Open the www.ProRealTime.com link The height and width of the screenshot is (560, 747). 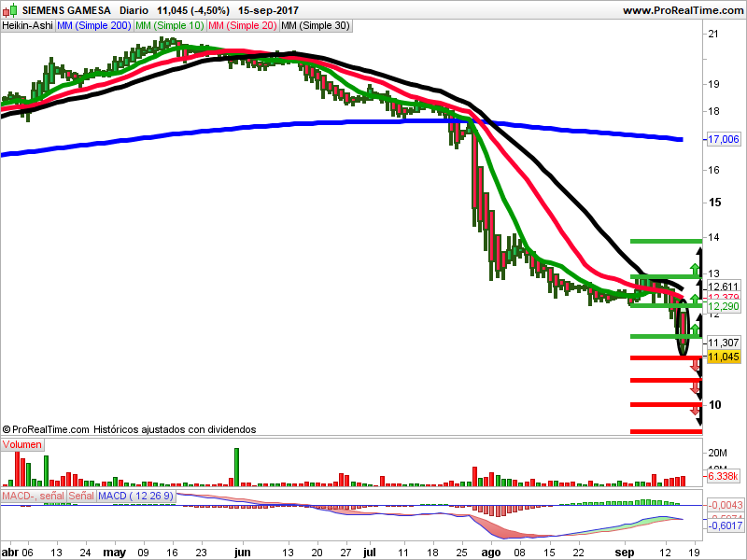point(684,10)
